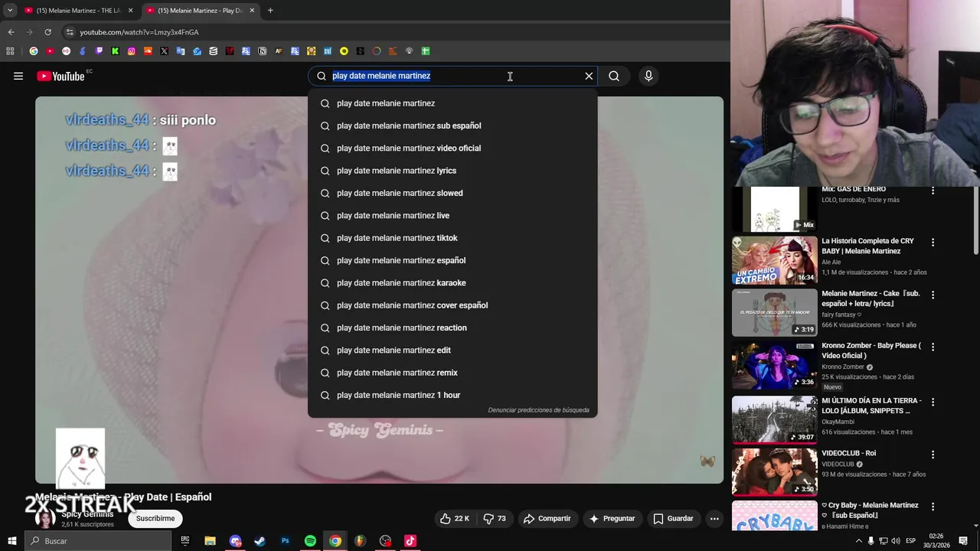The height and width of the screenshot is (551, 980).
Task: Open options menu for 'Cry Baby - Melanie Martinez'
Action: pos(933,507)
